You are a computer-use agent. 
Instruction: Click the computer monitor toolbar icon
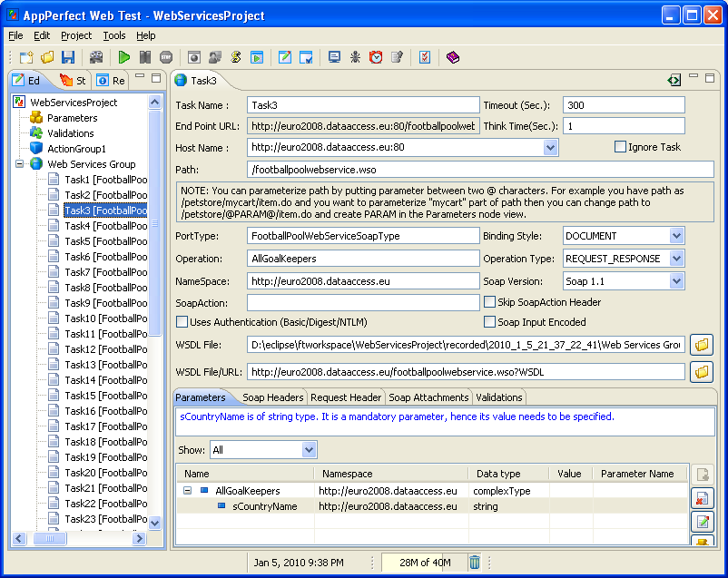[334, 57]
